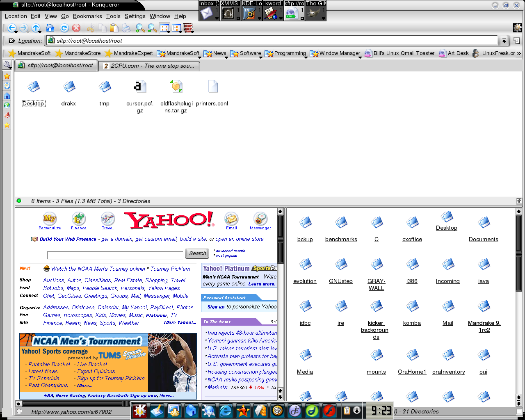Increase icon size with zoom in

point(140,28)
